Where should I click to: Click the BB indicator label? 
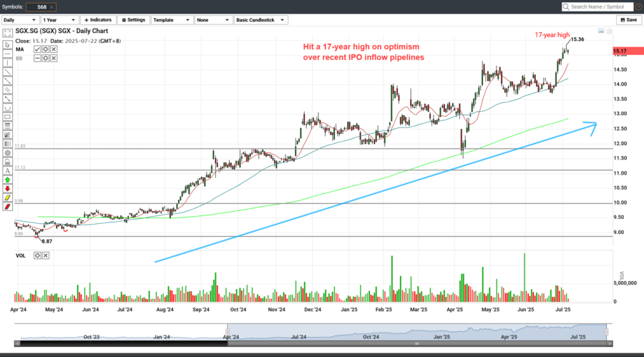click(19, 59)
